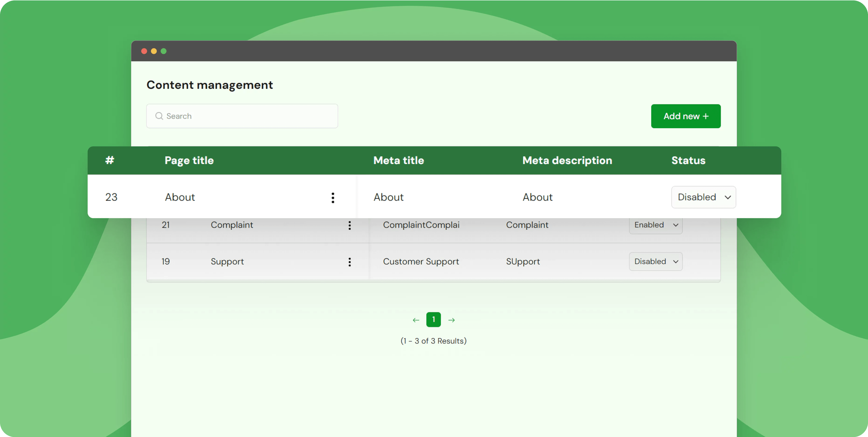The image size is (868, 437).
Task: Click the About meta description cell
Action: 537,197
